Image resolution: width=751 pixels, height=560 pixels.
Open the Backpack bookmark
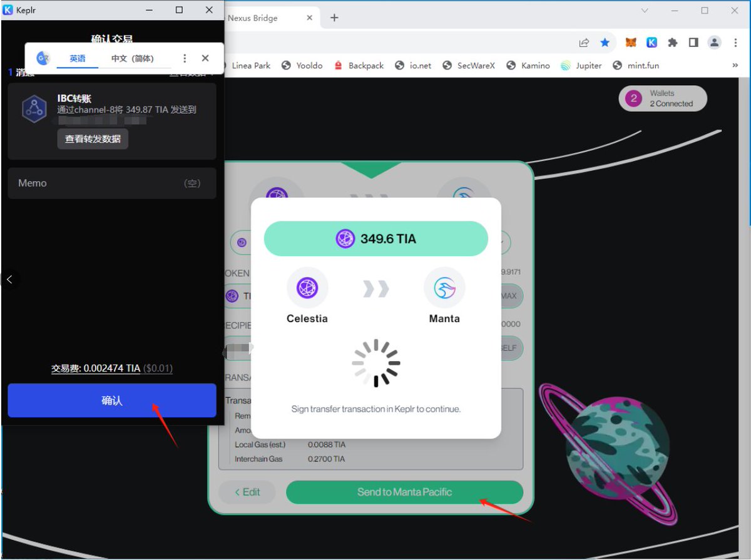coord(359,65)
